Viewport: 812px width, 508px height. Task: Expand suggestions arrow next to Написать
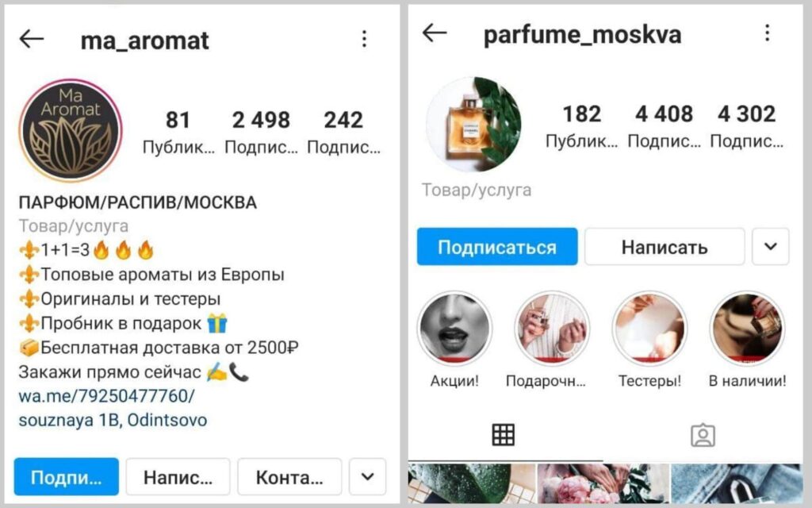click(771, 246)
